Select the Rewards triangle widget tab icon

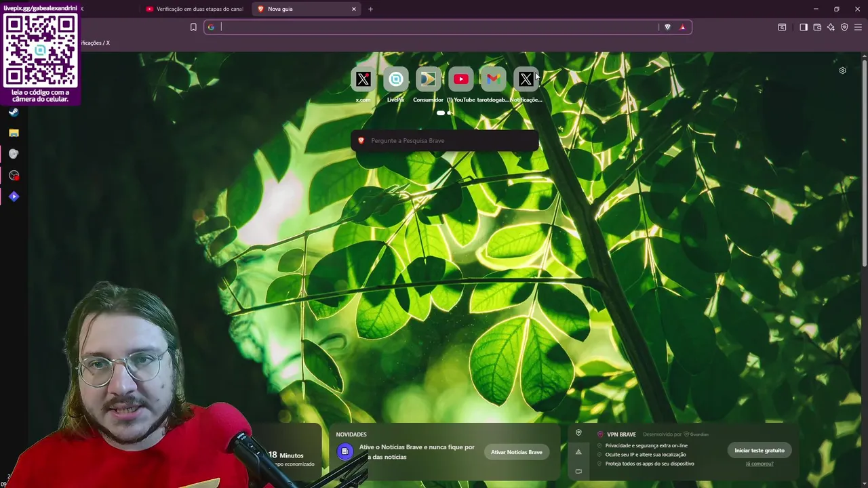coord(578,451)
